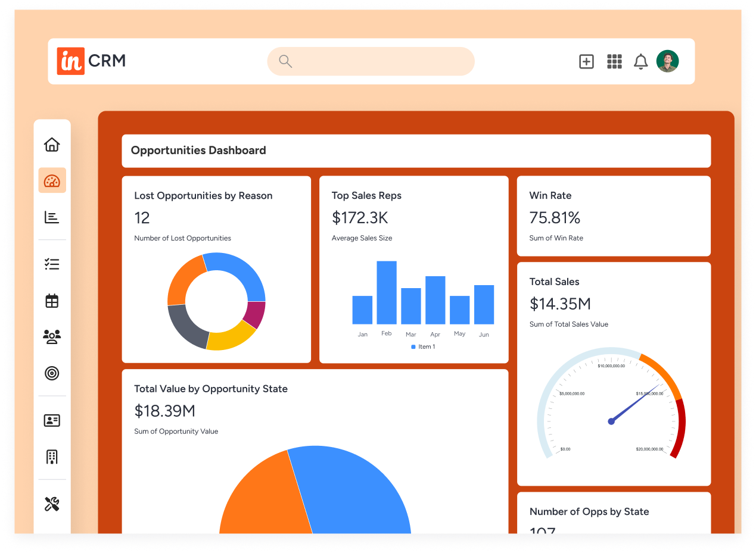Open the notifications bell
This screenshot has height=553, width=756.
tap(640, 61)
